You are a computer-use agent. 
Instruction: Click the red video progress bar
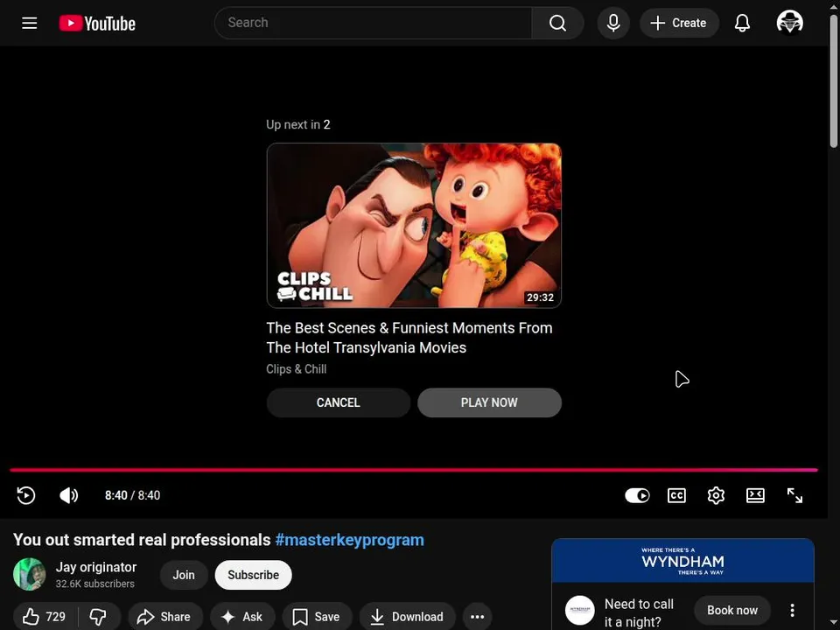tap(414, 470)
